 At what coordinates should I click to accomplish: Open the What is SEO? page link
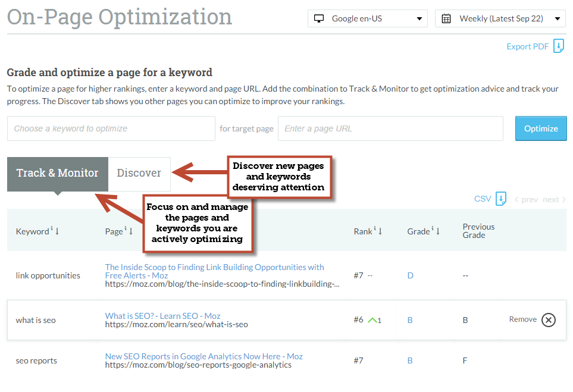point(162,316)
